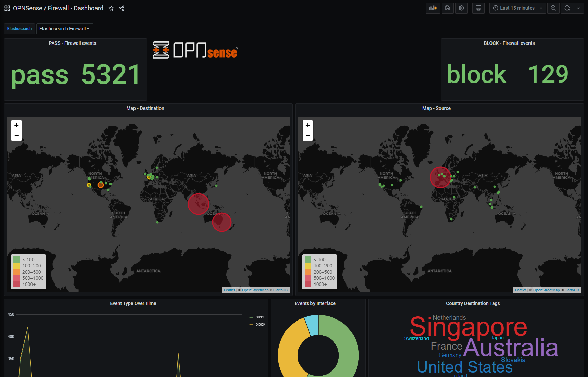Viewport: 588px width, 377px height.
Task: Click the yellow slice of interface donut
Action: tap(289, 349)
